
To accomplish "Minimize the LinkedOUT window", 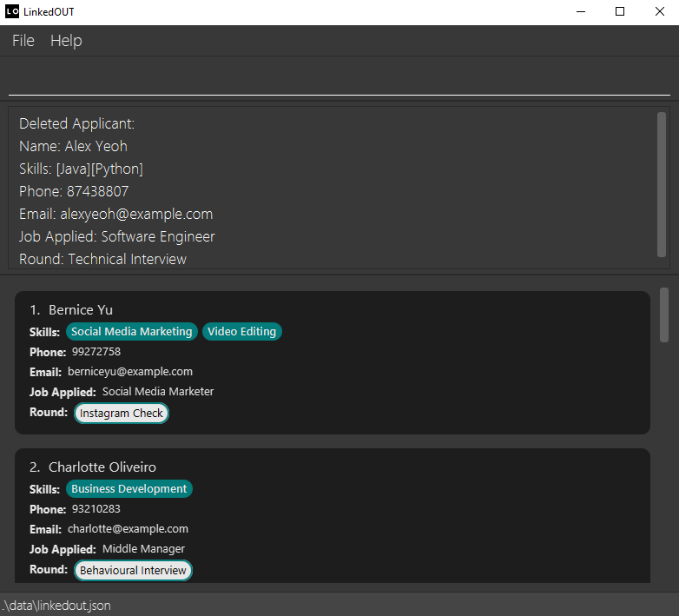I will (x=579, y=12).
